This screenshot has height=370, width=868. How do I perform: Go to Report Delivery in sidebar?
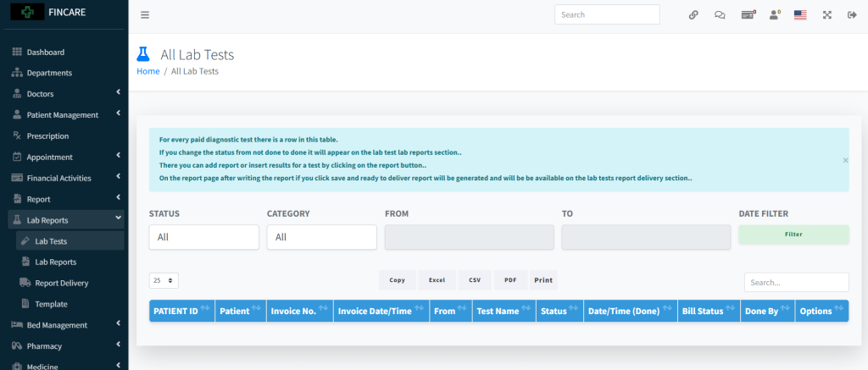click(61, 283)
